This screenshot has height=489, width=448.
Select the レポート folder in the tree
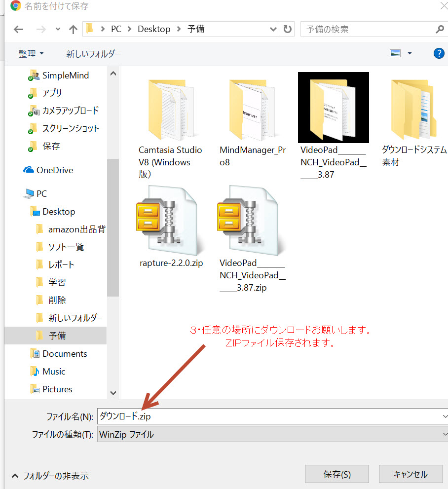(x=61, y=265)
